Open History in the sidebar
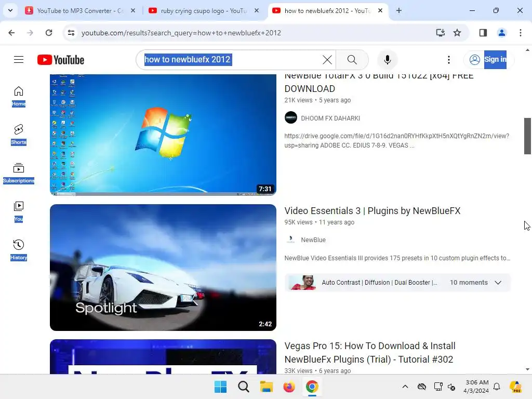Image resolution: width=532 pixels, height=399 pixels. coord(19,250)
